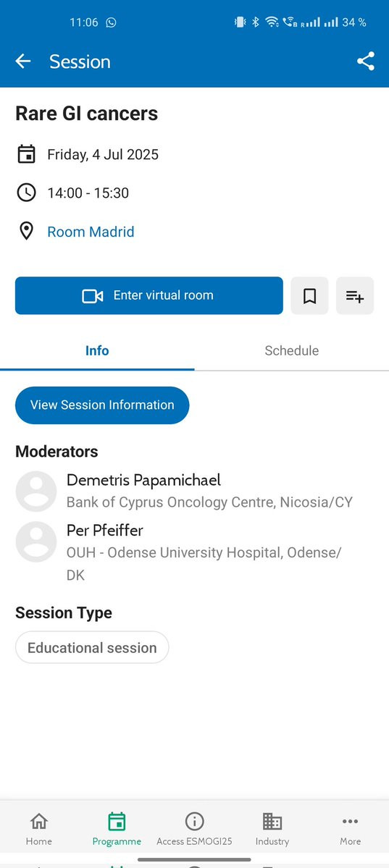Open Programme in bottom navigation
This screenshot has width=389, height=868.
(x=117, y=829)
